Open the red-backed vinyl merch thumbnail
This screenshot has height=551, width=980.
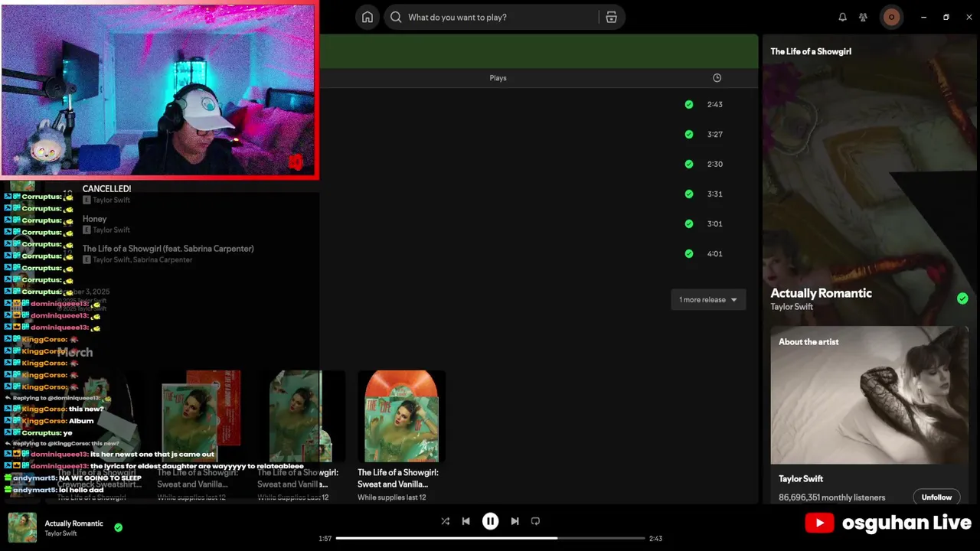click(201, 416)
